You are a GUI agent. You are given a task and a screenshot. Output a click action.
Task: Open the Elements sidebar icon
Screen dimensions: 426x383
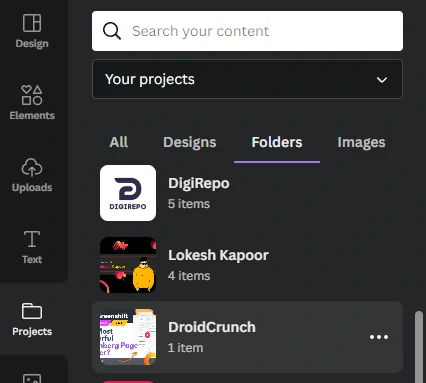tap(32, 95)
